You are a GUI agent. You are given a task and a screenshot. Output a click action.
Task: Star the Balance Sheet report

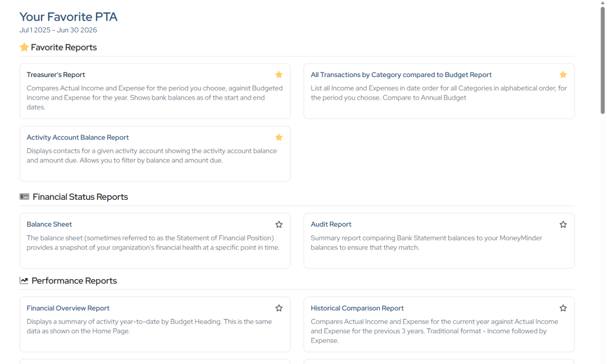(279, 225)
